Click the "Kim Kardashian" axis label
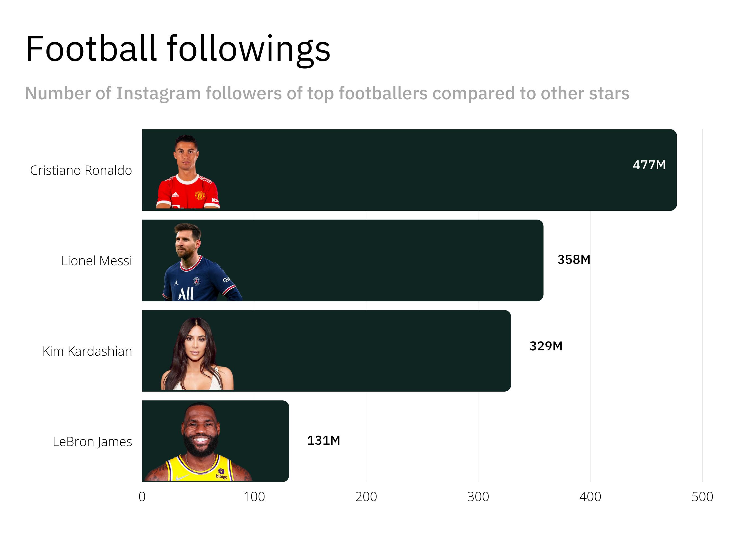747x560 pixels. coord(87,351)
